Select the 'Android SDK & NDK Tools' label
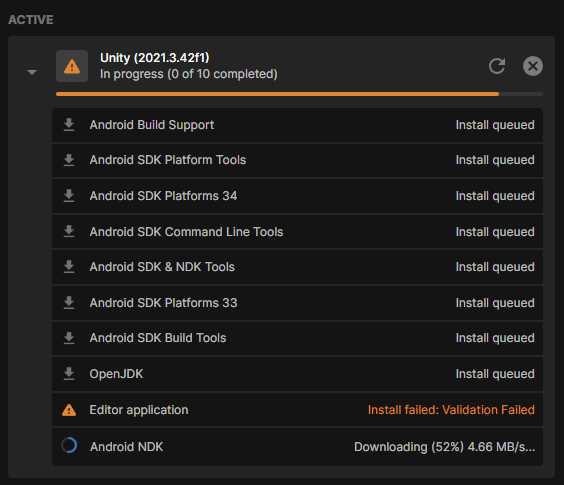 point(162,267)
